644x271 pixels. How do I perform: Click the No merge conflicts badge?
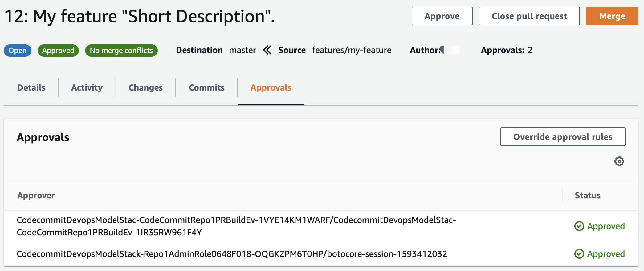pos(121,51)
